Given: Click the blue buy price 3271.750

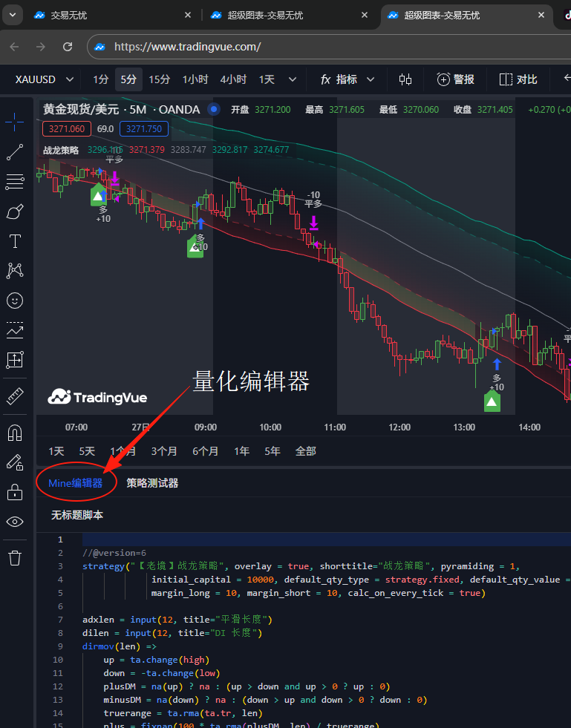Looking at the screenshot, I should (x=144, y=128).
